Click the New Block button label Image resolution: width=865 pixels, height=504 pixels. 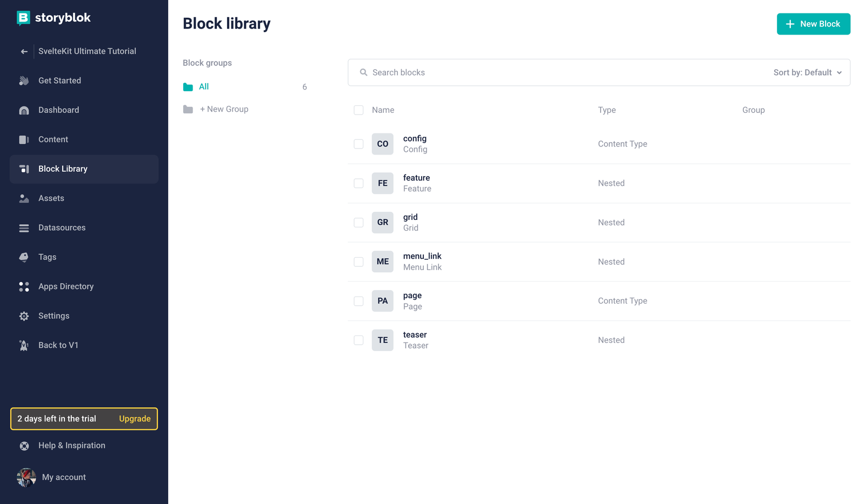click(x=820, y=24)
